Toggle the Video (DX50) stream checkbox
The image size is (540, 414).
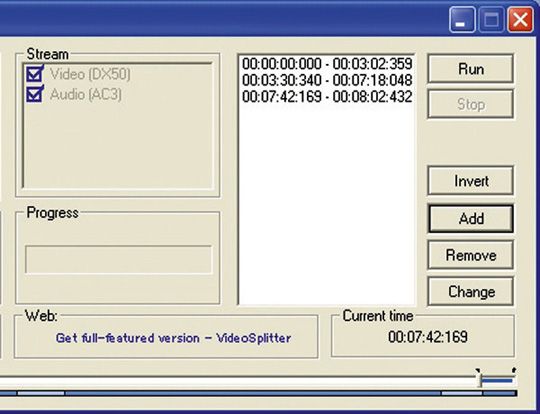35,74
